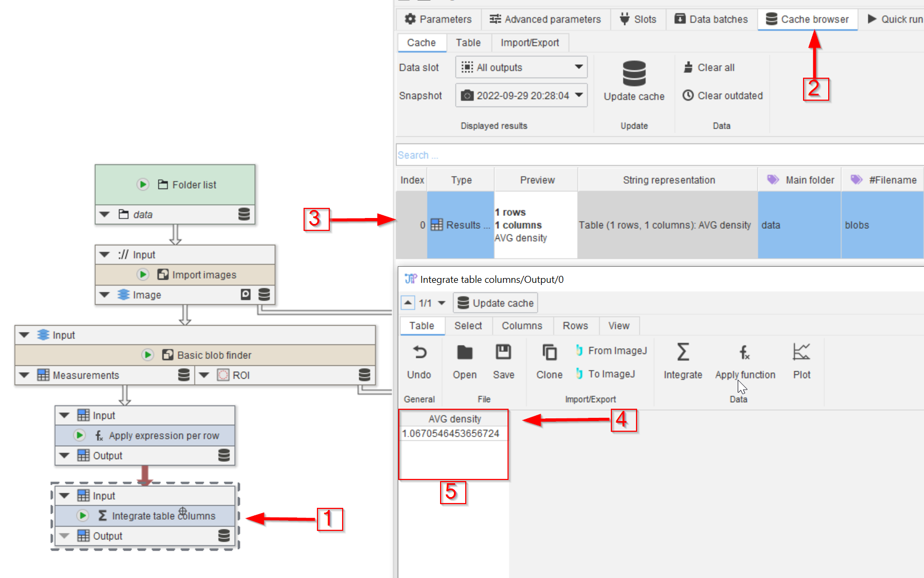The image size is (924, 578).
Task: Run the Basic blob finder node
Action: [x=148, y=355]
